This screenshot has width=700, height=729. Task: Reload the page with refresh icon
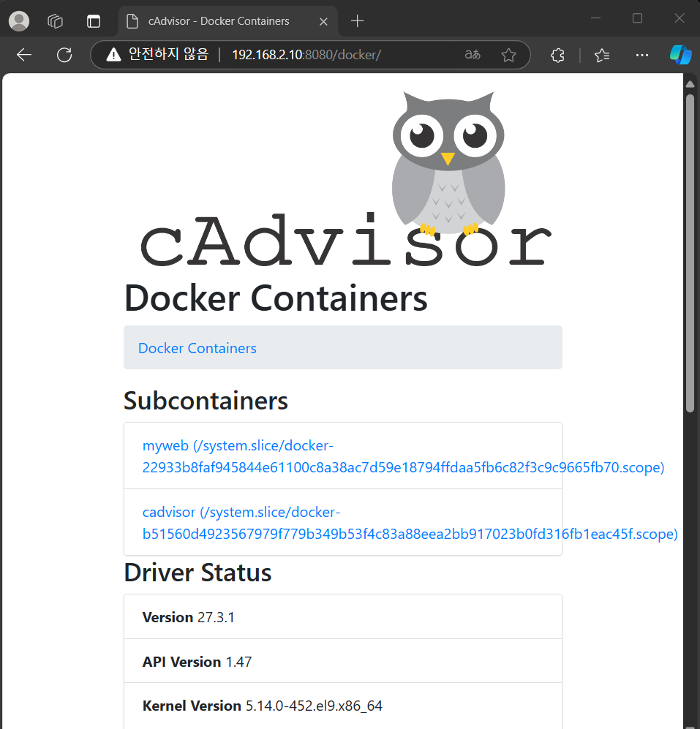point(64,55)
